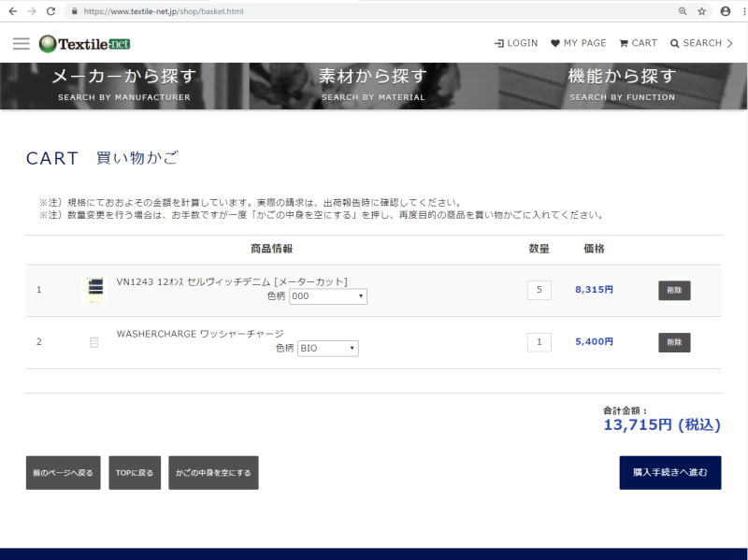
Task: Open the 色柄 dropdown showing 000
Action: (x=328, y=296)
